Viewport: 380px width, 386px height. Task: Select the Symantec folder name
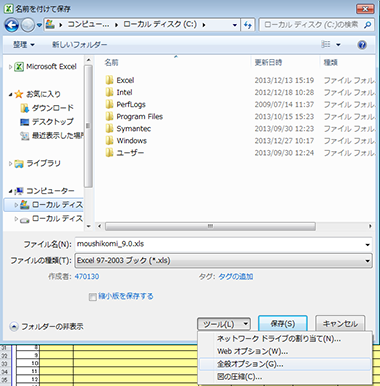(133, 129)
